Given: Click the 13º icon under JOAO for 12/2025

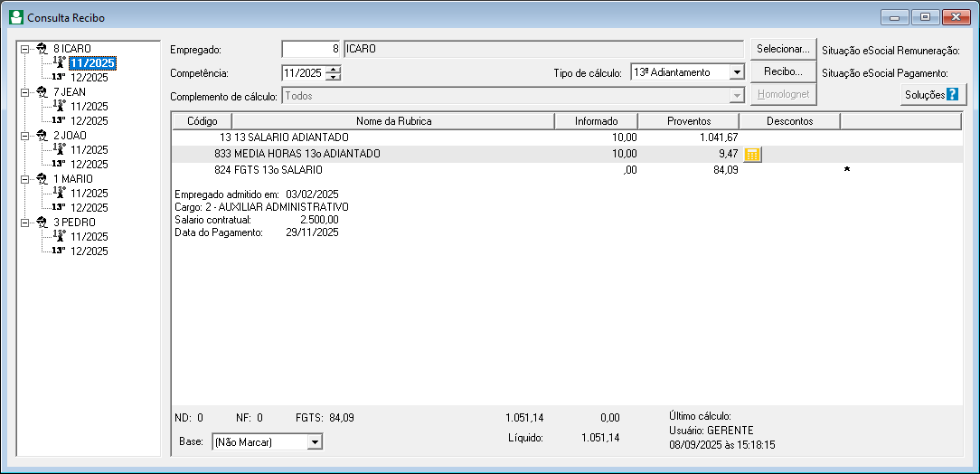Looking at the screenshot, I should coord(59,164).
